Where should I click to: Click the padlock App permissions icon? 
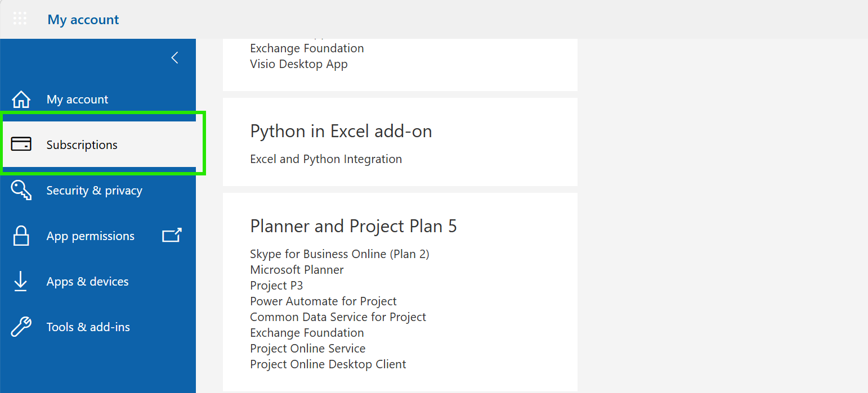pyautogui.click(x=21, y=236)
